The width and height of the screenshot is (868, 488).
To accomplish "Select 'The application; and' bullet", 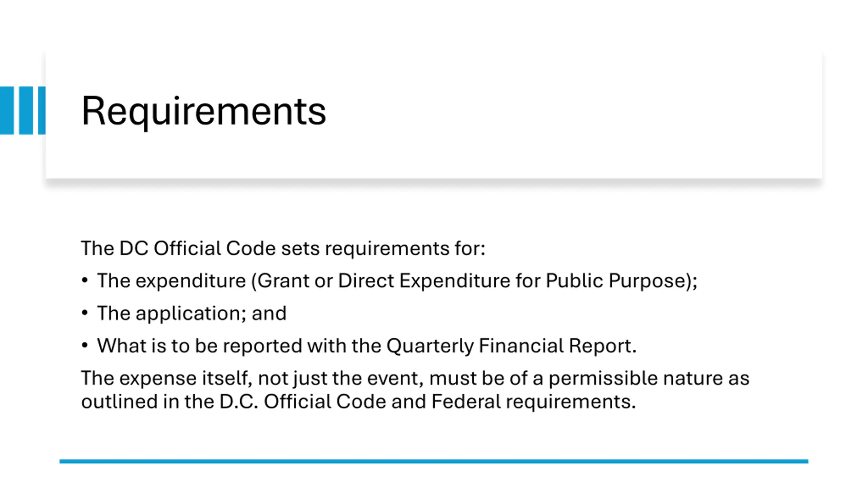I will [192, 313].
